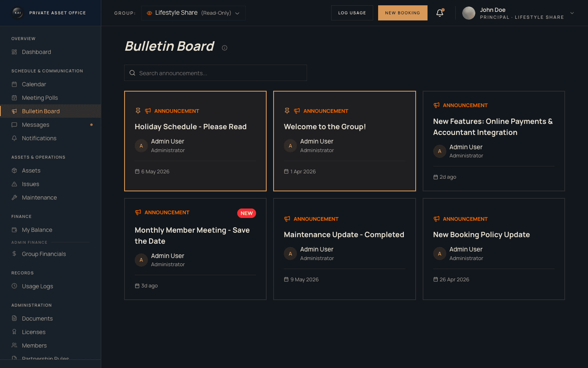Open Calendar from sidebar

51,84
